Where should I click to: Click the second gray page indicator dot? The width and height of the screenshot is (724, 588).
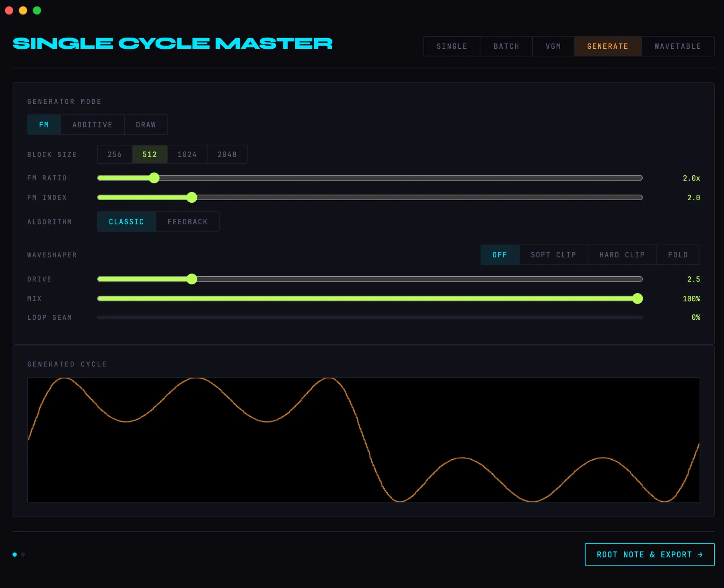23,555
